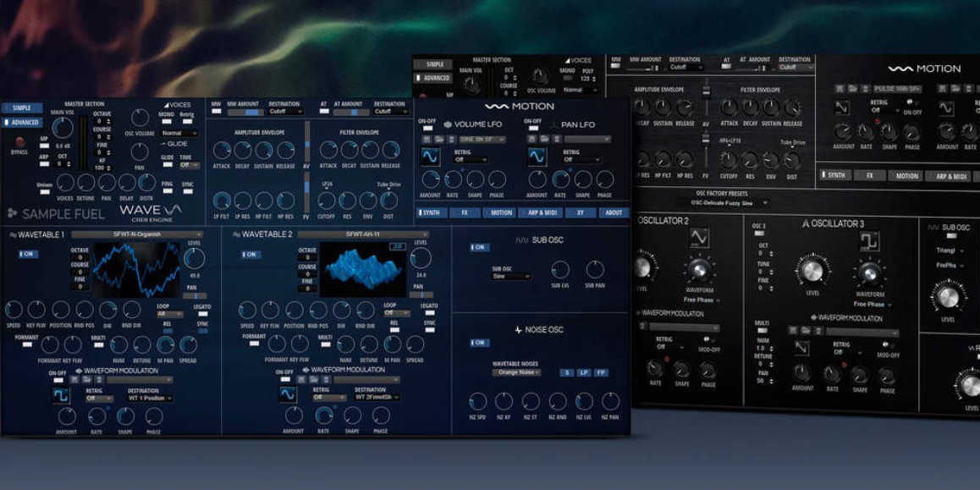Switch to MOTION tab in blue window
Image resolution: width=980 pixels, height=490 pixels.
(x=499, y=212)
